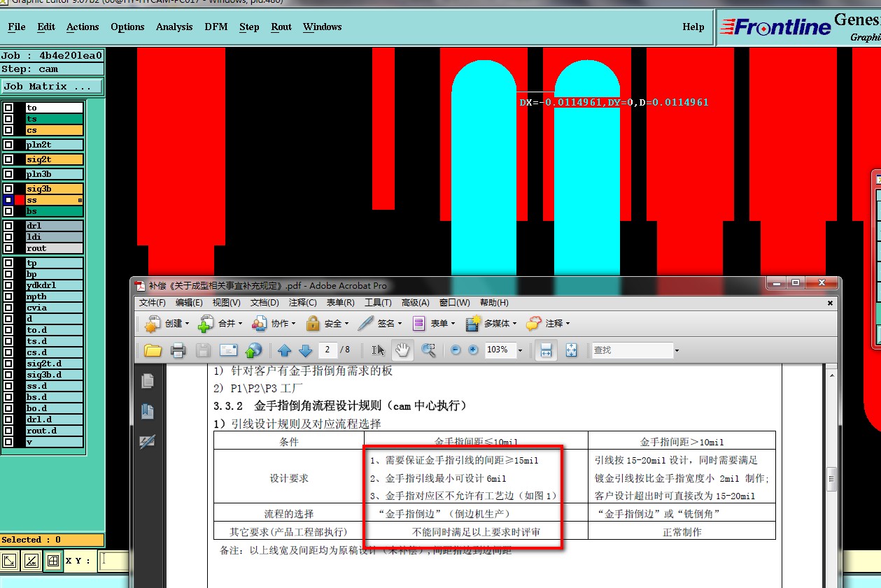Viewport: 881px width, 588px height.
Task: Select the marquee zoom magnifier tool
Action: 428,350
